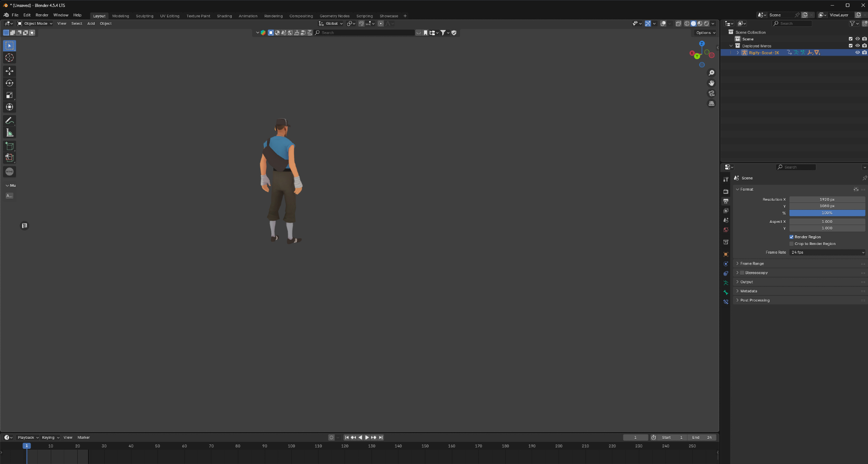This screenshot has width=868, height=464.
Task: Click the resolution percentage slider
Action: 827,213
